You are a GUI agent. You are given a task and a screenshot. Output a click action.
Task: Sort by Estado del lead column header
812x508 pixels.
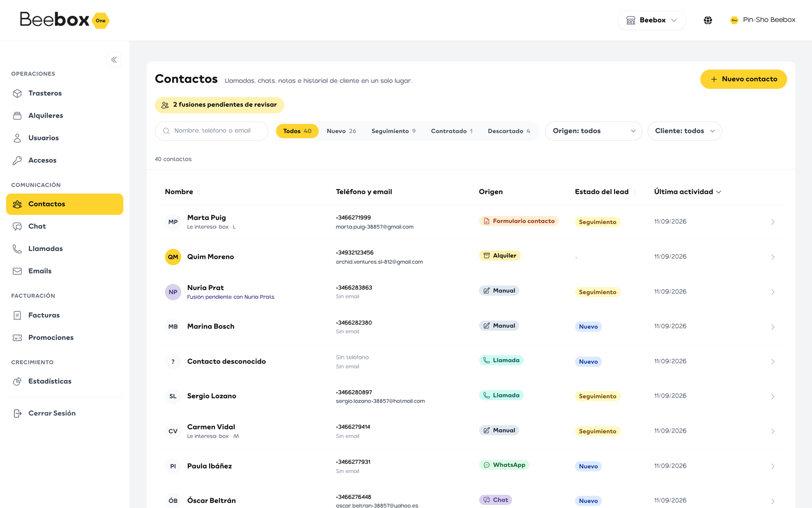(605, 192)
